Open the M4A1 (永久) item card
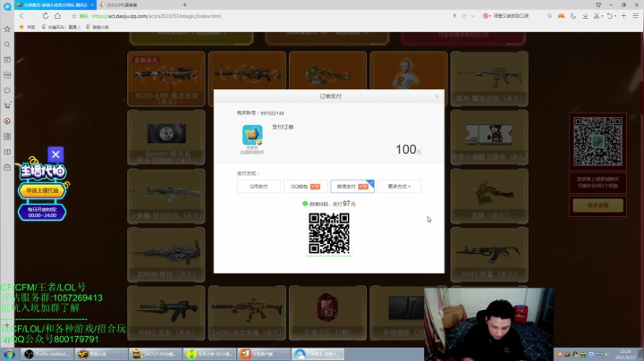644x361 pixels. 166,313
